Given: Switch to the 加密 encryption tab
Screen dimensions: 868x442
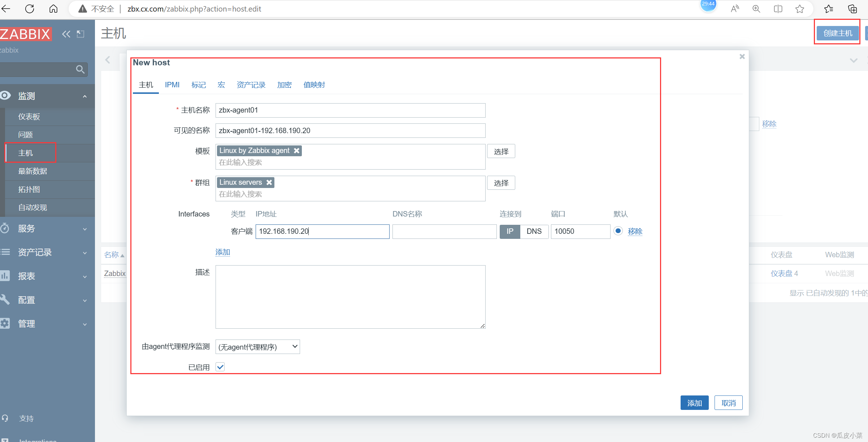Looking at the screenshot, I should tap(284, 85).
